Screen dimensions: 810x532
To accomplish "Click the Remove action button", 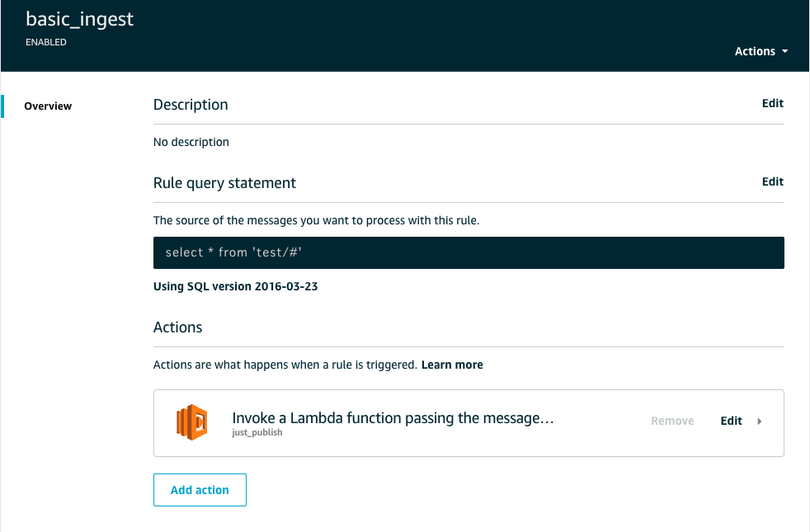I will [x=671, y=421].
